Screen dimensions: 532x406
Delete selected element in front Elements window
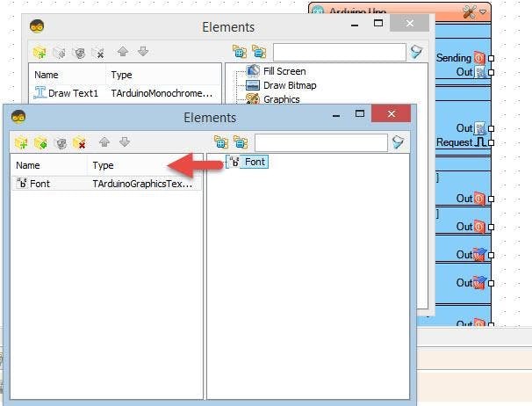point(79,142)
